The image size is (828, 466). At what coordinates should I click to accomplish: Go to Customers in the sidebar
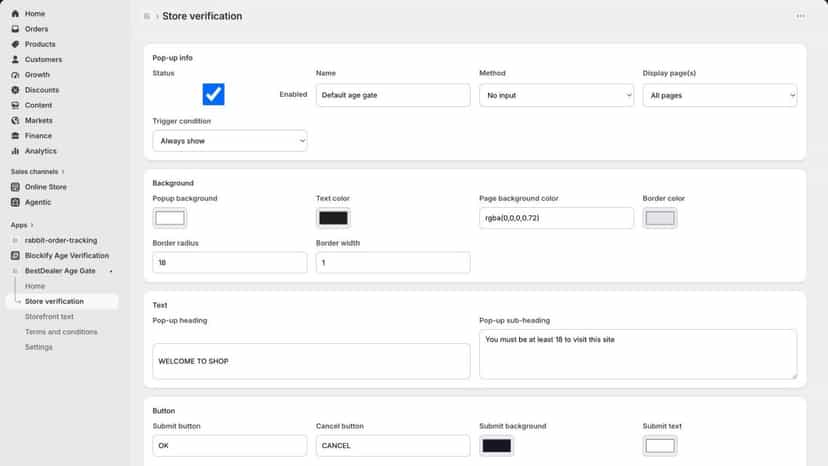[43, 60]
